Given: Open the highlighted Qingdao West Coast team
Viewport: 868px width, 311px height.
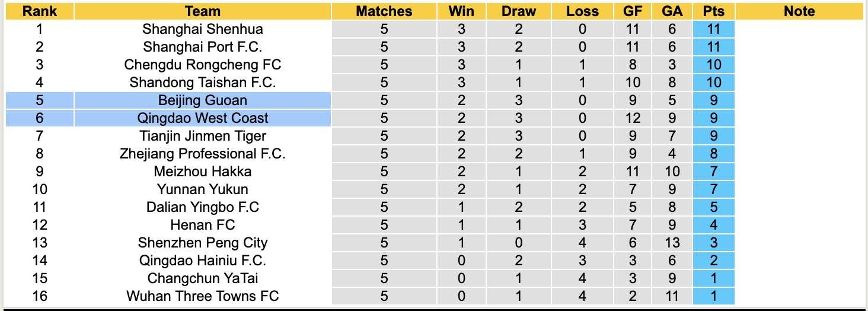Looking at the screenshot, I should (203, 118).
